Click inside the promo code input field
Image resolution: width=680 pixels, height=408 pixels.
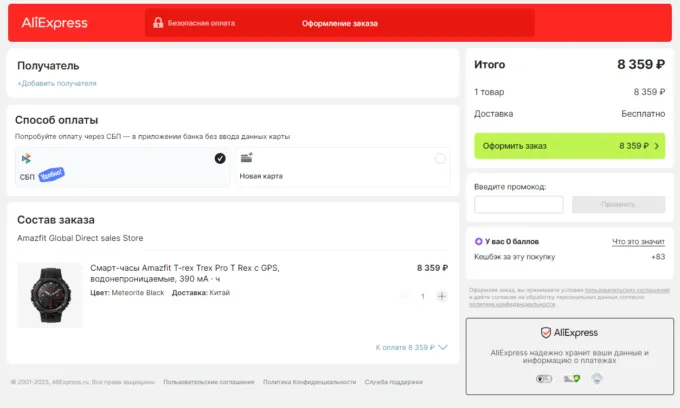click(518, 204)
